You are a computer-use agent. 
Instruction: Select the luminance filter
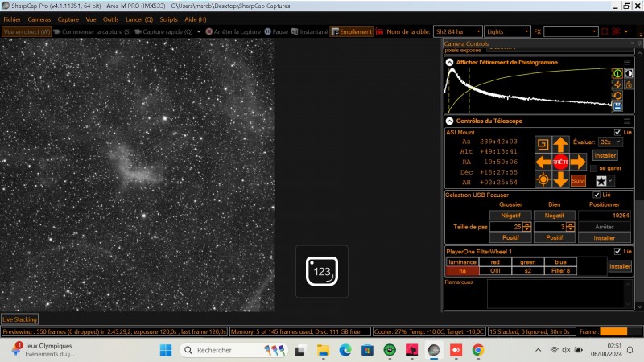tap(462, 262)
